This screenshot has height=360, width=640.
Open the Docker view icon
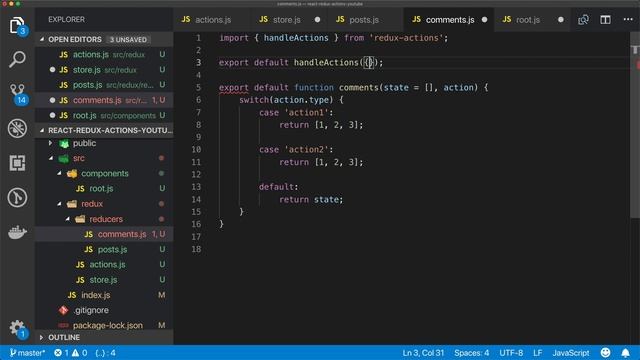17,232
